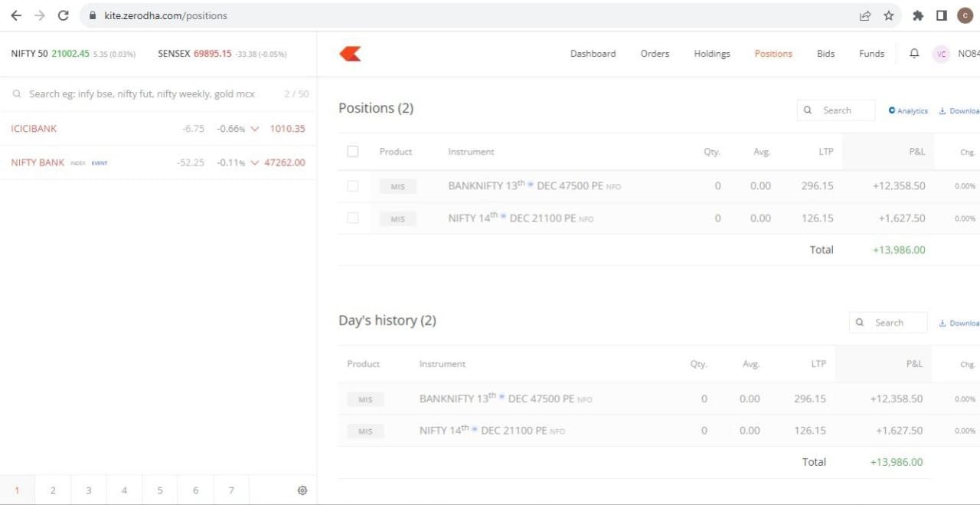Image resolution: width=980 pixels, height=505 pixels.
Task: Sort Positions by Instrument column header
Action: coord(471,152)
